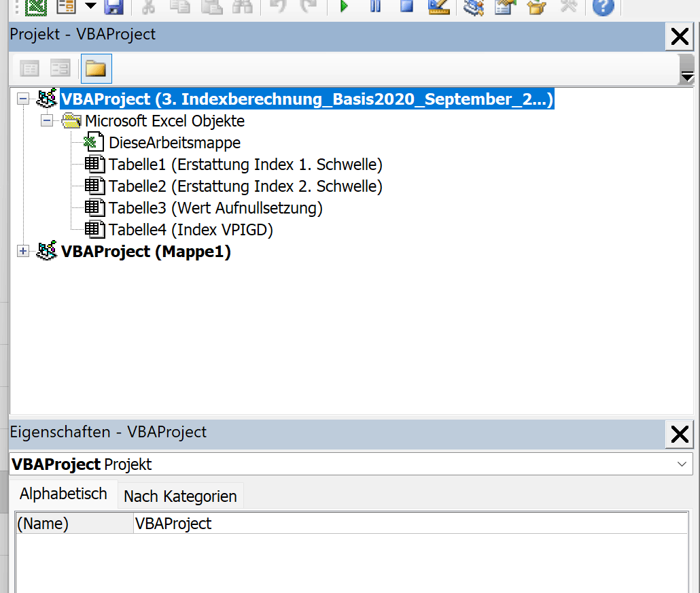
Task: Click the Cut scissors icon
Action: 149,7
